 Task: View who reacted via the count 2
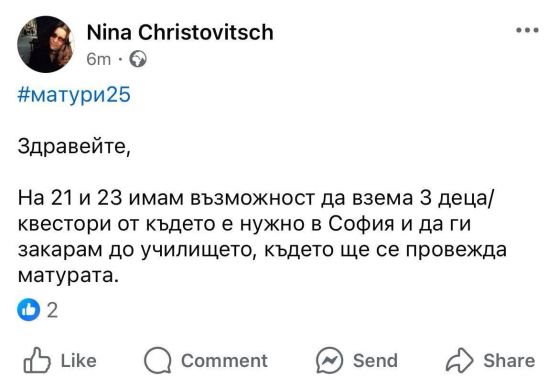click(52, 310)
